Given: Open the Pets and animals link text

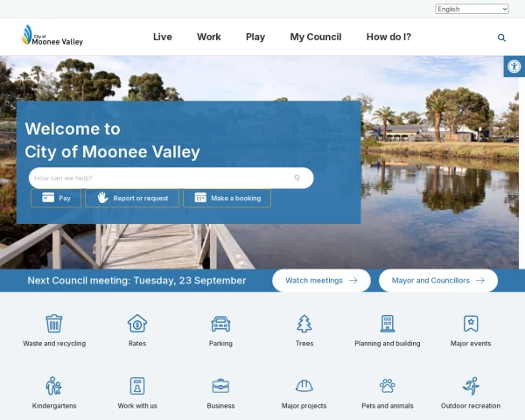Looking at the screenshot, I should [x=388, y=406].
